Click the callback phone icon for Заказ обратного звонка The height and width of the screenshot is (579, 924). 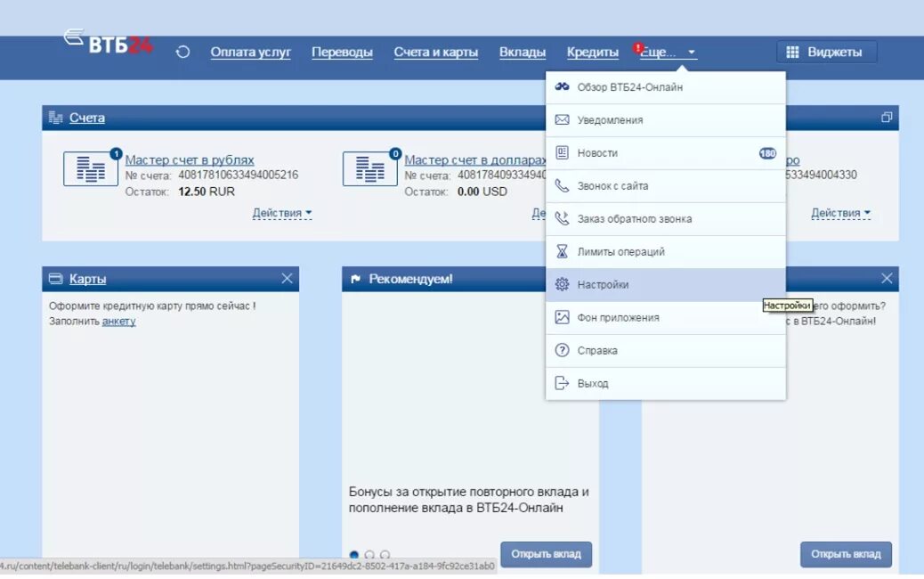tap(563, 219)
